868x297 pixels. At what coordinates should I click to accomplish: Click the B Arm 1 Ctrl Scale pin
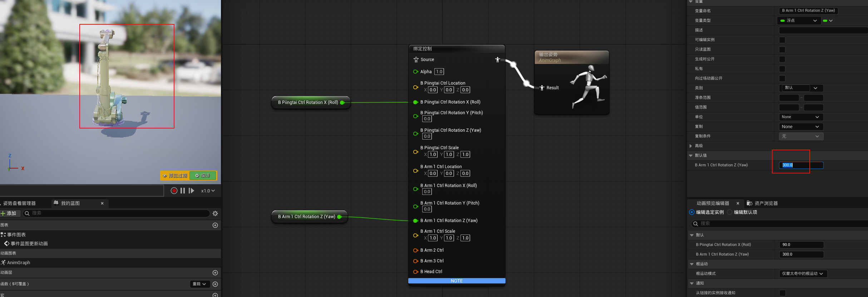point(415,235)
